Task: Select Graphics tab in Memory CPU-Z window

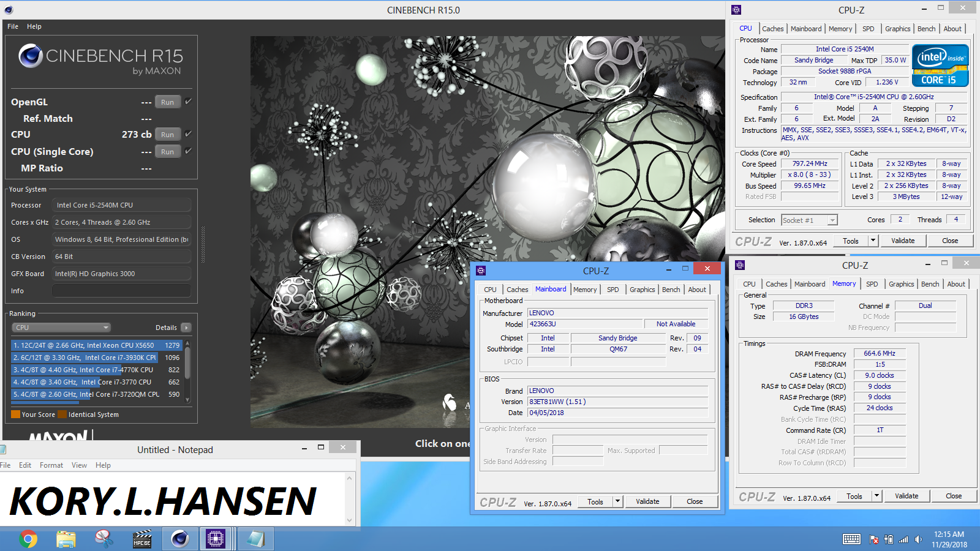Action: [901, 284]
